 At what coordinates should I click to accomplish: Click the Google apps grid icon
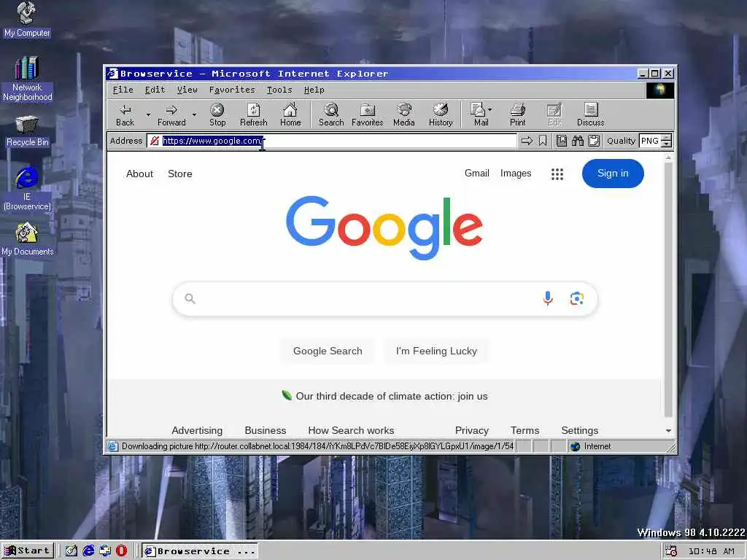point(557,174)
